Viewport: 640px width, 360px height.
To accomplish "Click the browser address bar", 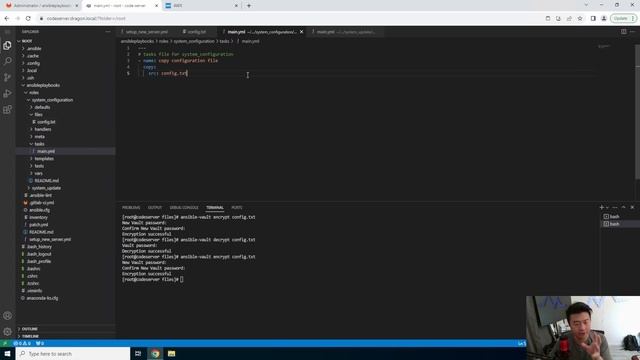I will pyautogui.click(x=286, y=18).
